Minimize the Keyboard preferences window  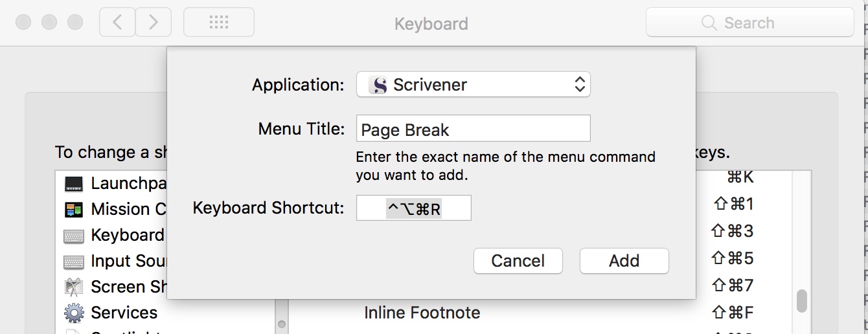49,23
